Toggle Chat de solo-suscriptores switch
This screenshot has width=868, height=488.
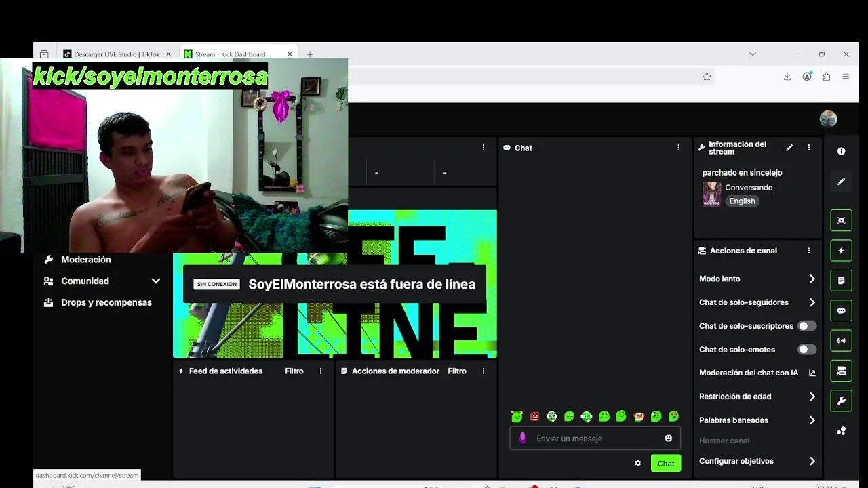pos(807,326)
